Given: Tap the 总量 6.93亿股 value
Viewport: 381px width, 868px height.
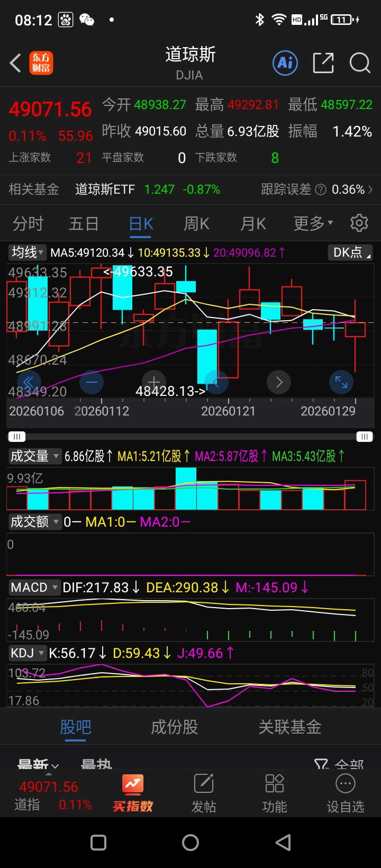Looking at the screenshot, I should [x=253, y=131].
